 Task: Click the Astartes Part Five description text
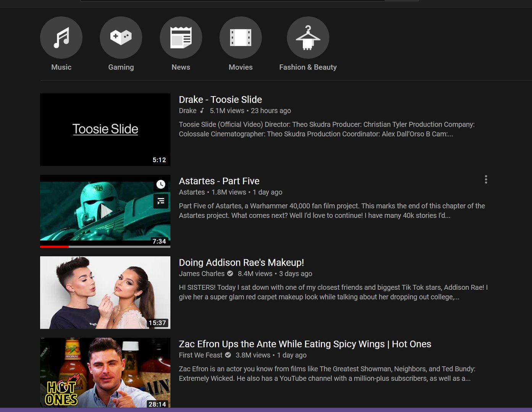click(x=332, y=211)
